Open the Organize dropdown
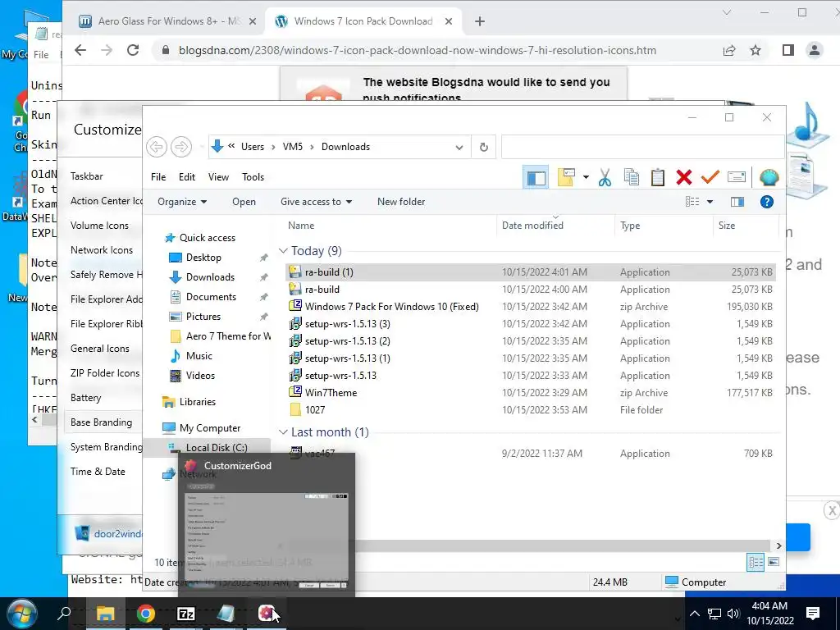Viewport: 840px width, 630px height. pyautogui.click(x=182, y=202)
